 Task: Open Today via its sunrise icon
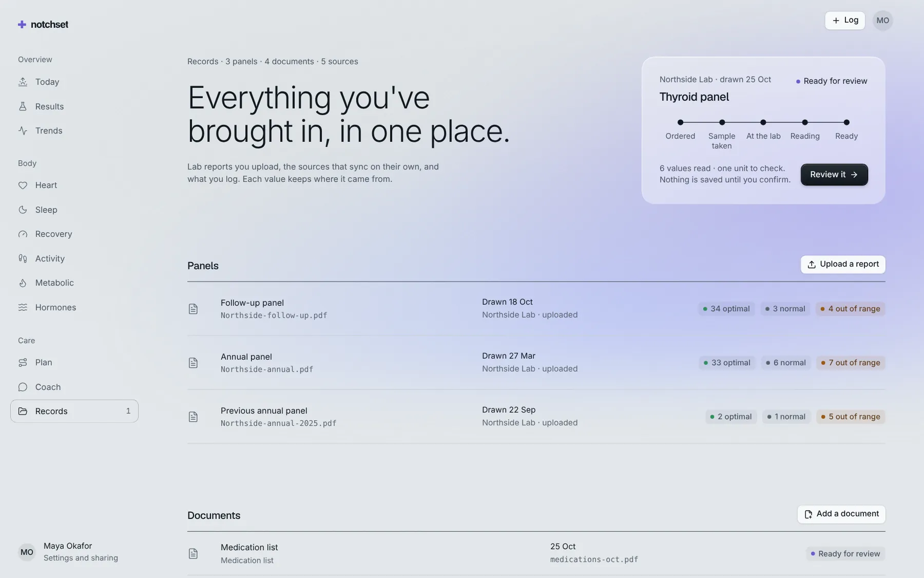coord(23,82)
